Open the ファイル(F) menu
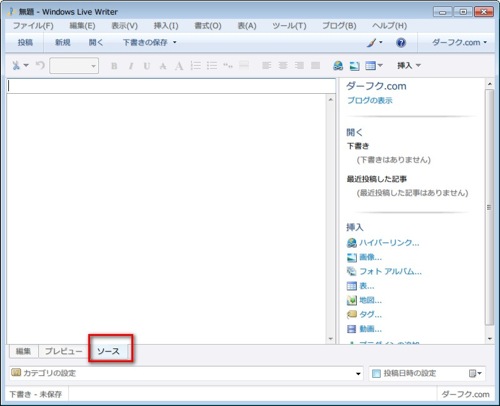 33,26
